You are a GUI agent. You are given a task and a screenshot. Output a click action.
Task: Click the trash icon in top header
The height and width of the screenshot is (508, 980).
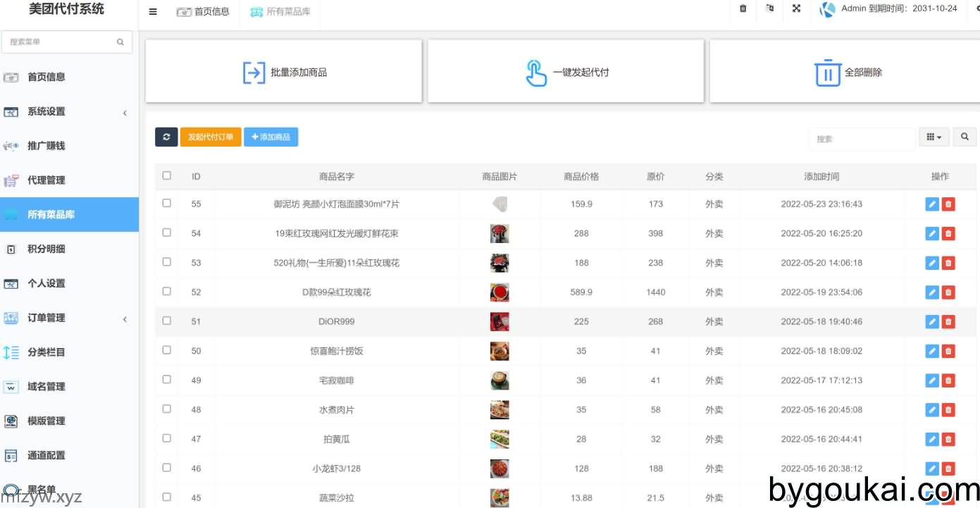(743, 9)
